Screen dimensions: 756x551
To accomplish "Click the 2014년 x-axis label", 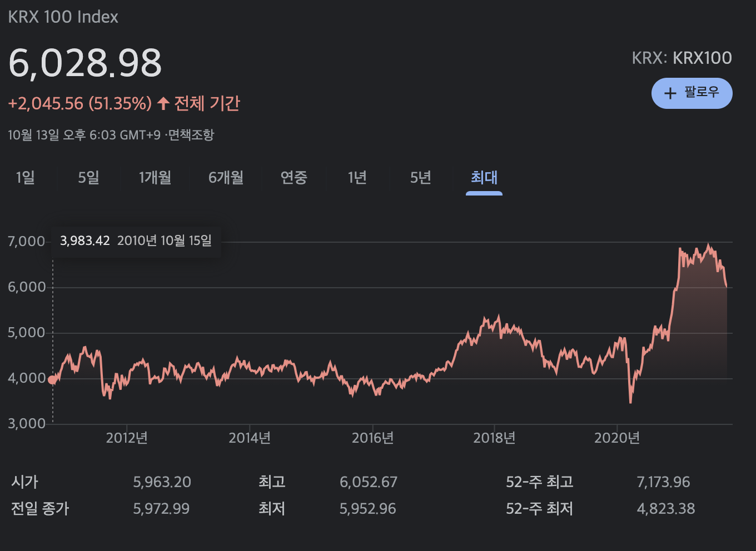I will tap(250, 438).
